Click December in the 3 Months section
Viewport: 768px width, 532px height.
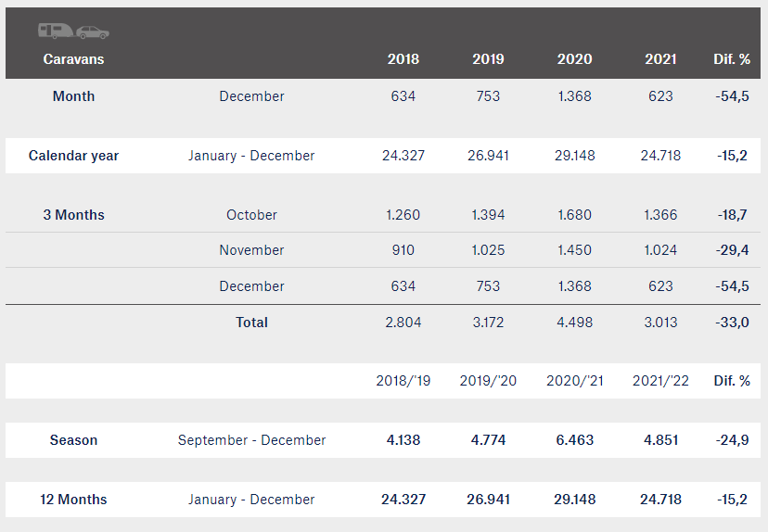coord(251,286)
